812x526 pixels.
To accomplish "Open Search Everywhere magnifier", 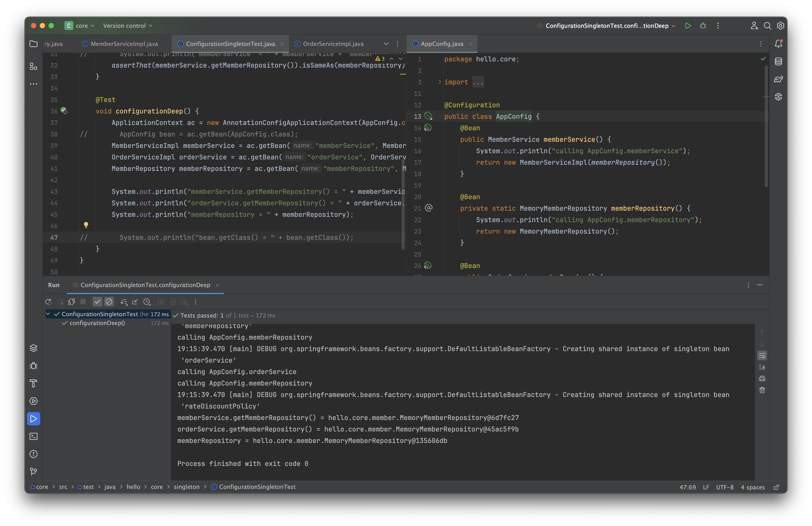I will [x=767, y=26].
